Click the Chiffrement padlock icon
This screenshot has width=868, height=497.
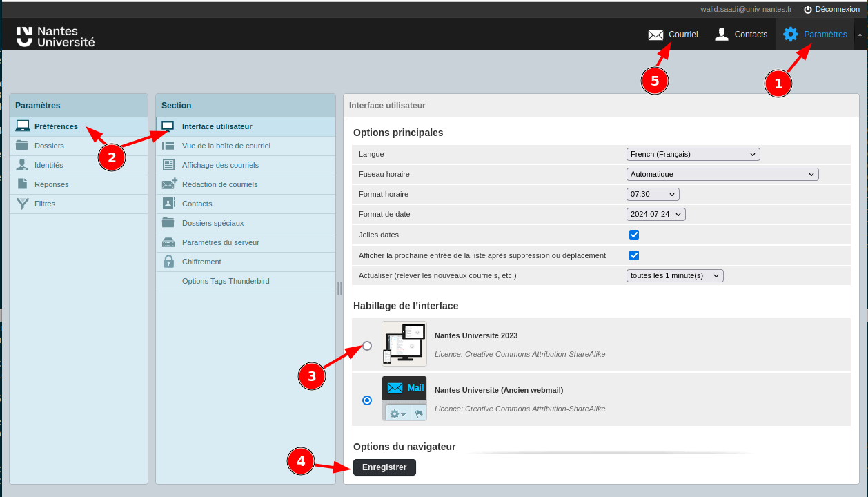[x=168, y=262]
